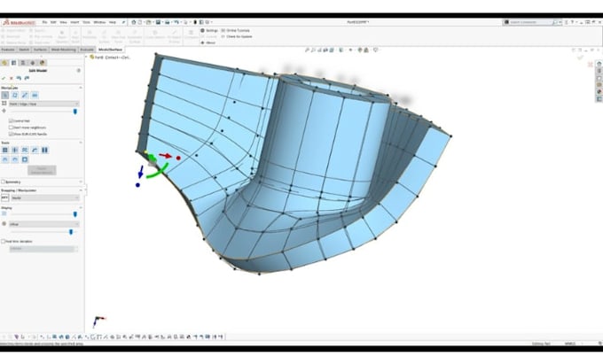
Task: Click the slider handle under Manipulate selection dropdown
Action: coord(75,112)
